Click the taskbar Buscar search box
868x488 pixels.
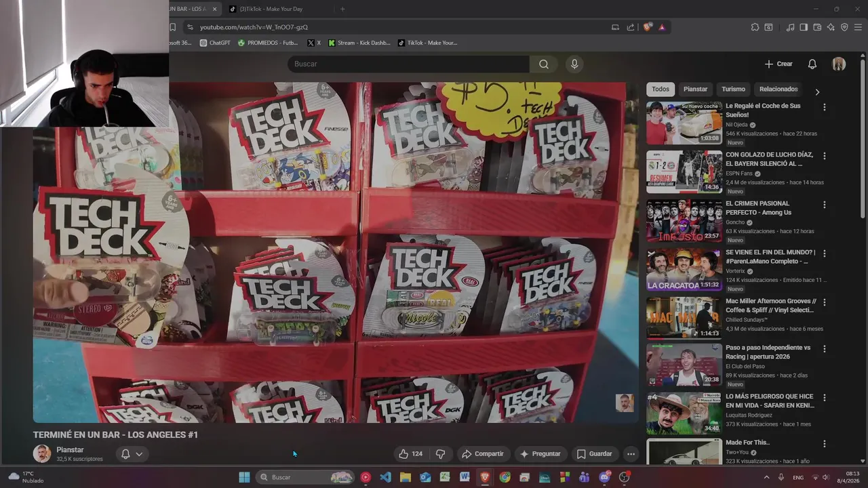tap(305, 477)
